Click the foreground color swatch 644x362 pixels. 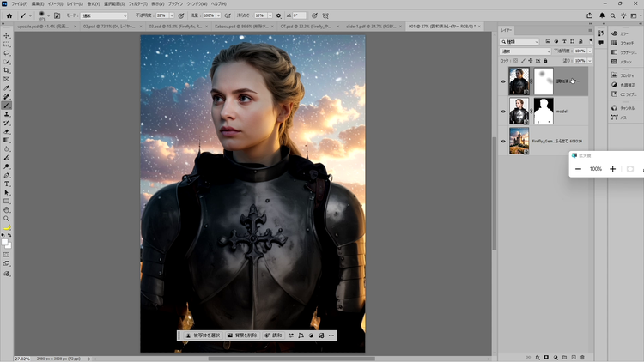6,242
